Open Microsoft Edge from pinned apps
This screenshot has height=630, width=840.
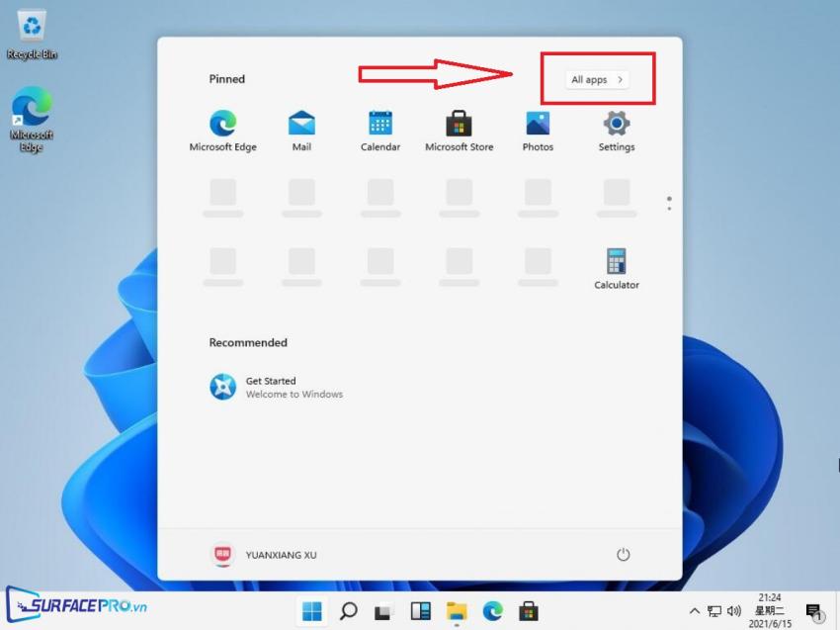coord(223,132)
